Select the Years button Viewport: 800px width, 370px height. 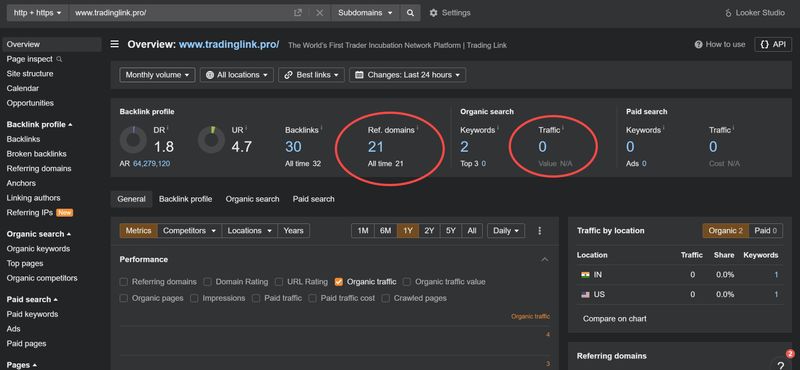(293, 231)
